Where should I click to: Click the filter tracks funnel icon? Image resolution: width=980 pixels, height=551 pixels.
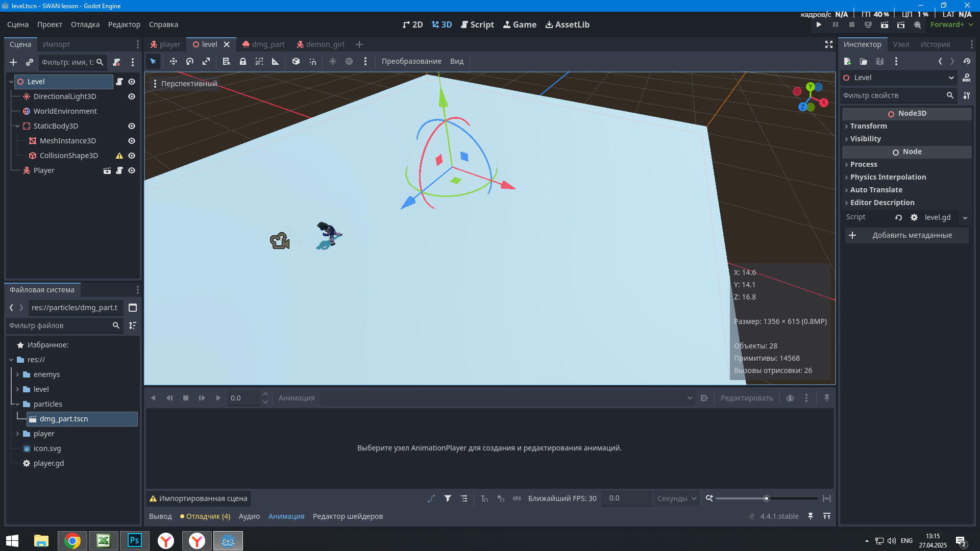pyautogui.click(x=448, y=498)
